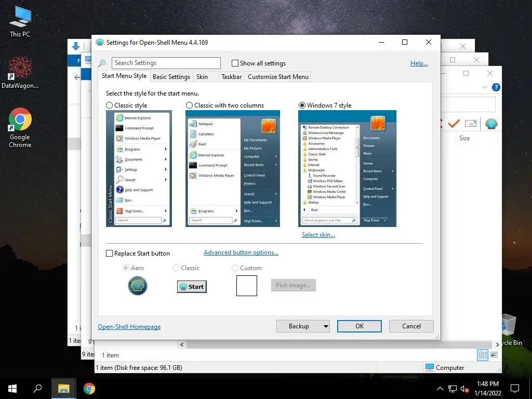This screenshot has width=532, height=399.
Task: Click the Open-Shell title bar shell icon
Action: pyautogui.click(x=99, y=43)
